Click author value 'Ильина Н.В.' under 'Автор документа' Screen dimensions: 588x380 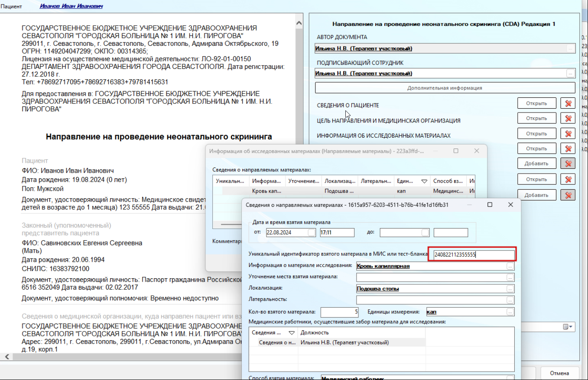364,48
